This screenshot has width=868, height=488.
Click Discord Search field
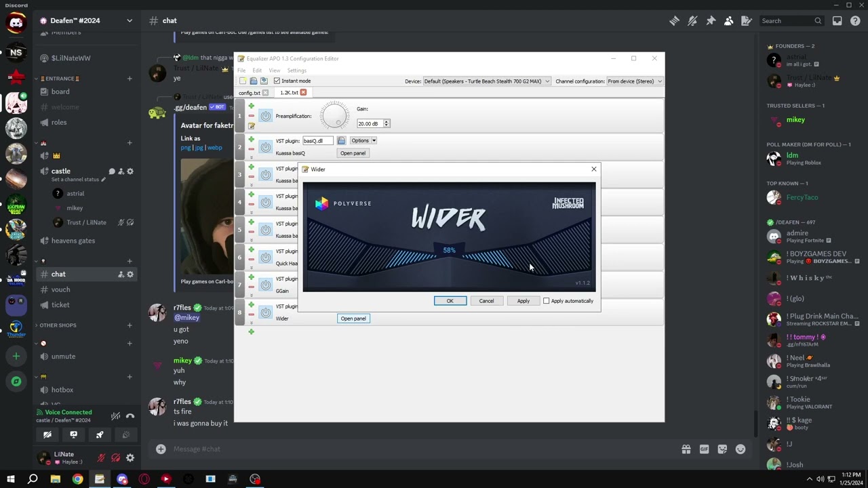(791, 21)
